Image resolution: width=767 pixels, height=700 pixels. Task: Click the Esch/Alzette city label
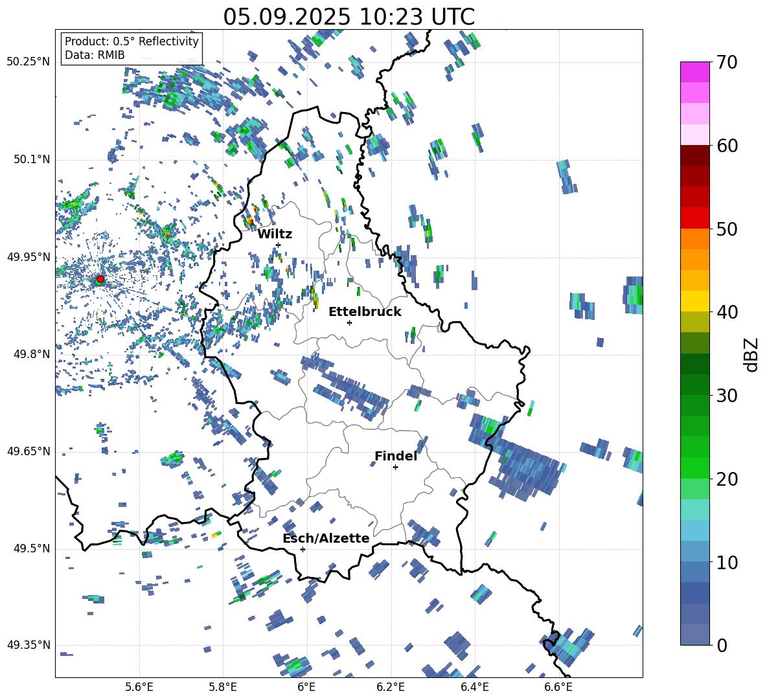click(x=326, y=539)
